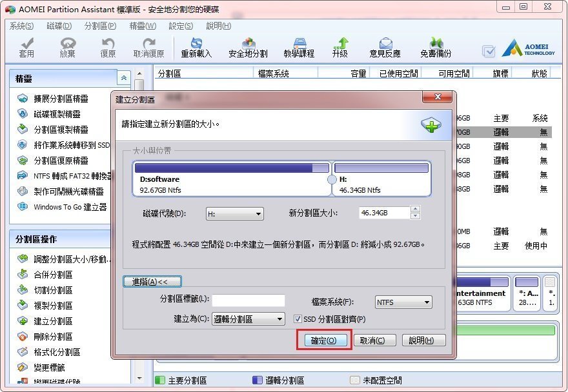Open the 磁碟代號 drive letter dropdown
This screenshot has height=392, width=568.
point(235,214)
